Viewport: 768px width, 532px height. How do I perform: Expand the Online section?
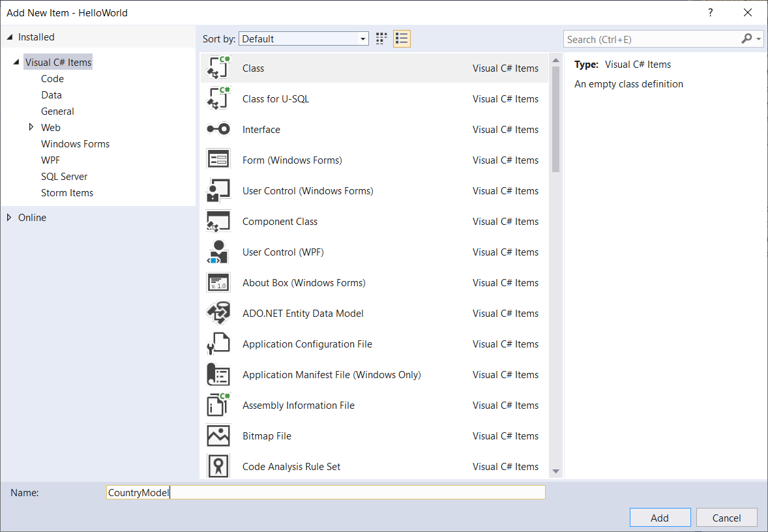click(x=9, y=218)
